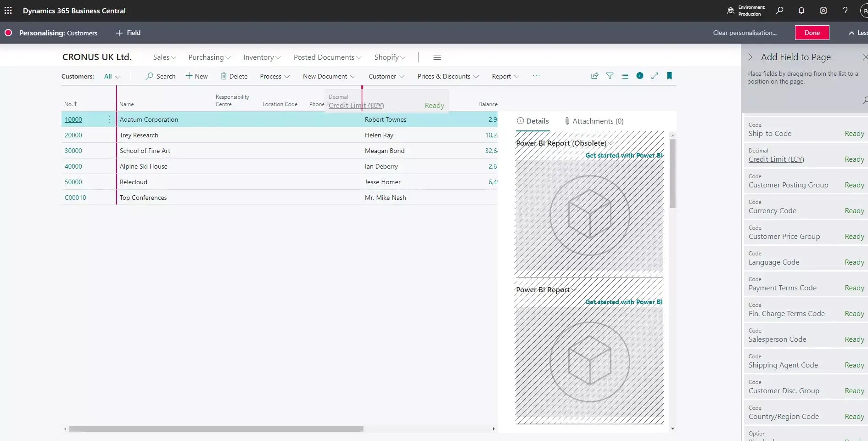Image resolution: width=868 pixels, height=441 pixels.
Task: Click the field list search magnifier
Action: click(865, 100)
